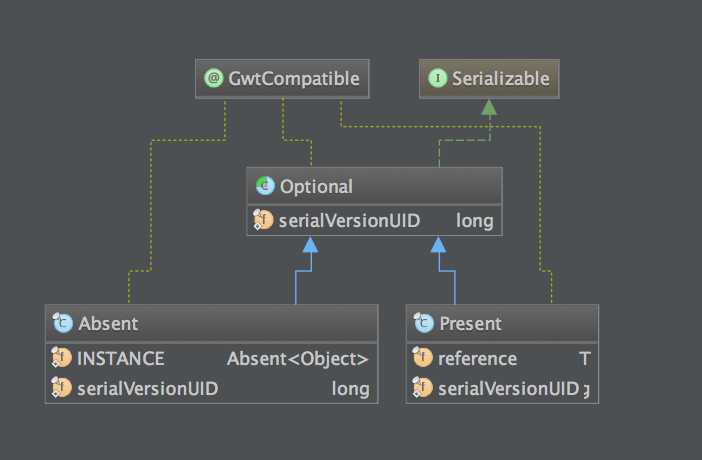This screenshot has width=702, height=460.
Task: Click the Present class icon
Action: (x=423, y=323)
